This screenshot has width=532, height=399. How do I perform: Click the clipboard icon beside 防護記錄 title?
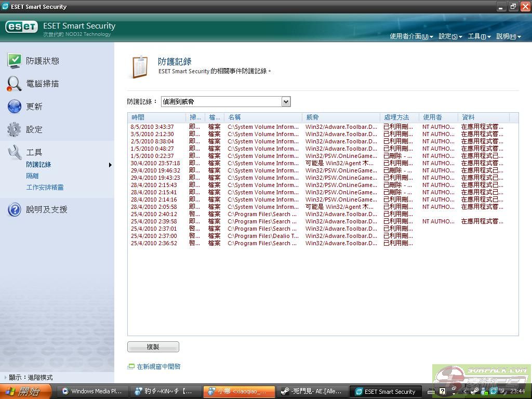pyautogui.click(x=139, y=67)
